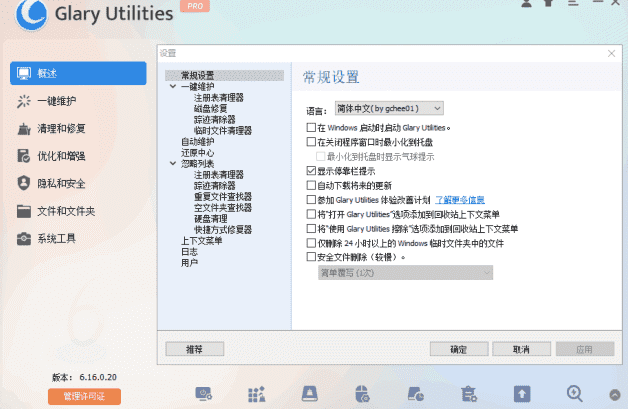The width and height of the screenshot is (628, 409).
Task: Open the user account icon in title bar
Action: click(526, 3)
